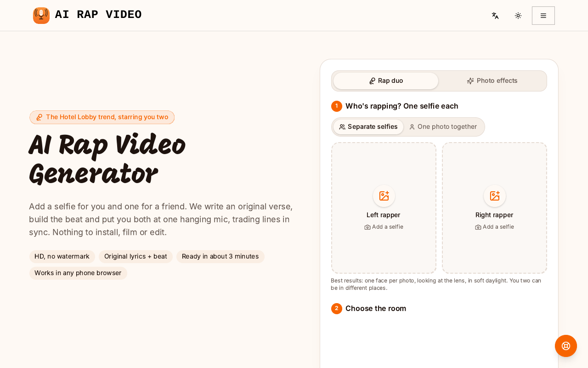The width and height of the screenshot is (588, 368).
Task: Click the AI Rap Video microphone logo
Action: (x=41, y=16)
